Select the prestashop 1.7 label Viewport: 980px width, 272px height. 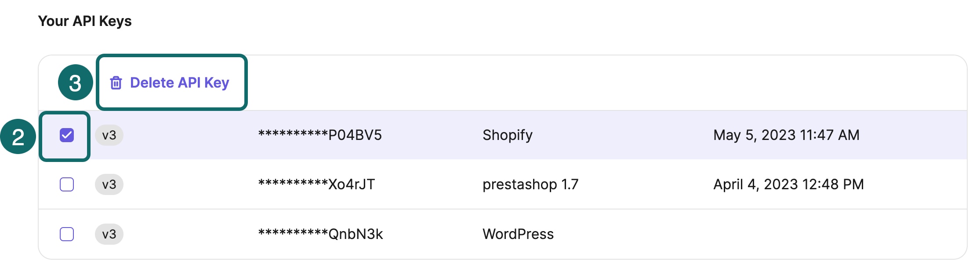point(531,184)
